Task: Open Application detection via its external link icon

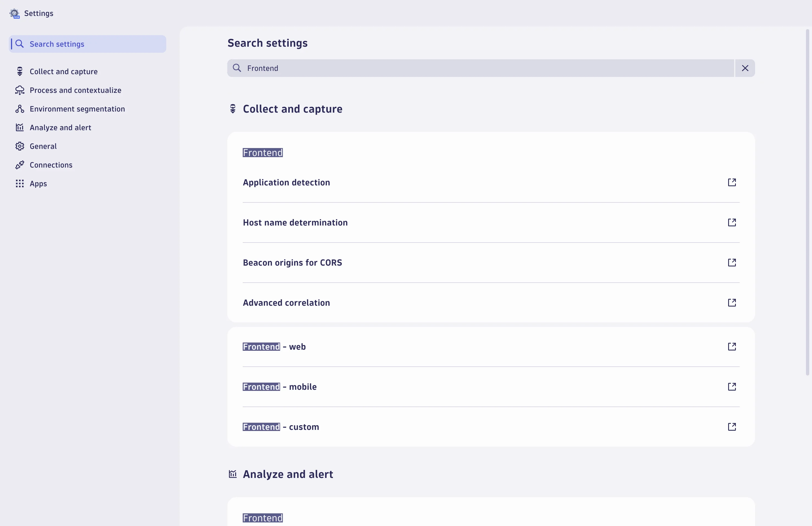Action: 732,182
